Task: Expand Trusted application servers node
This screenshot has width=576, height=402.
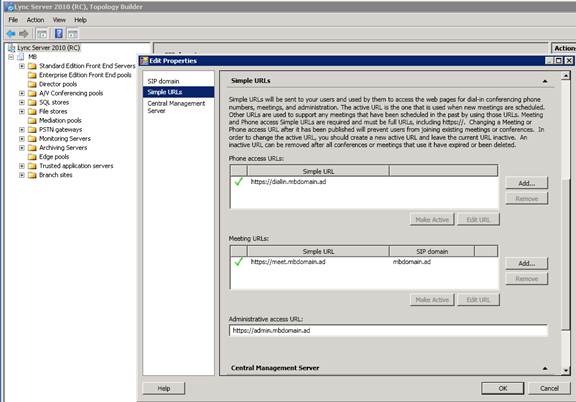Action: tap(22, 166)
